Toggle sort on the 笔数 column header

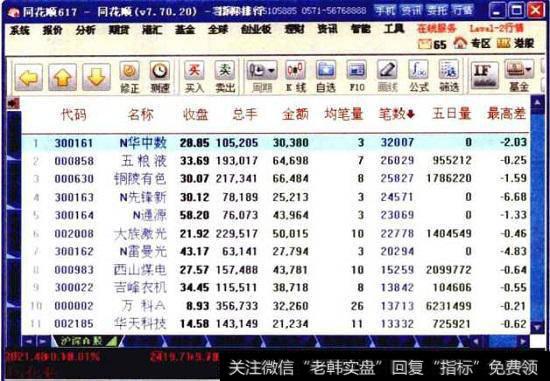tap(397, 114)
